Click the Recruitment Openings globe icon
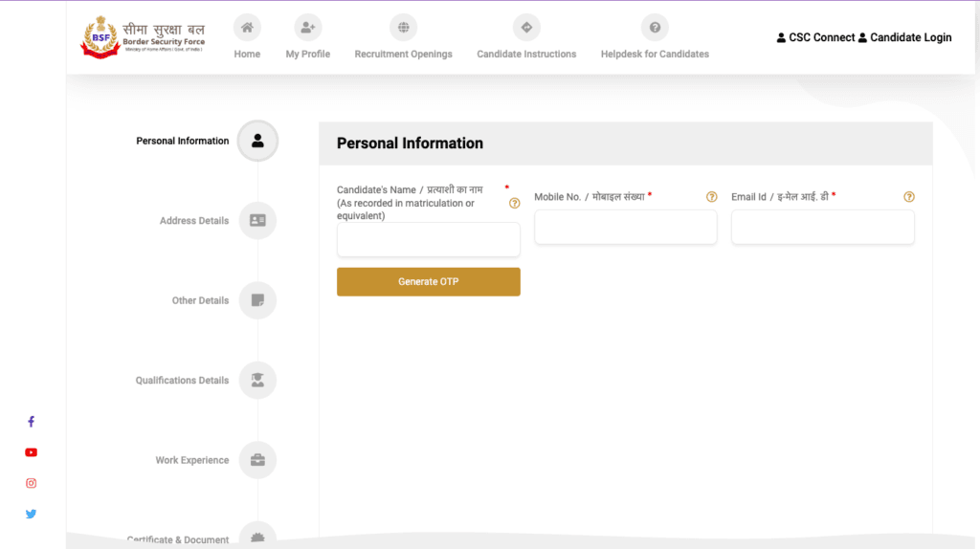 404,28
